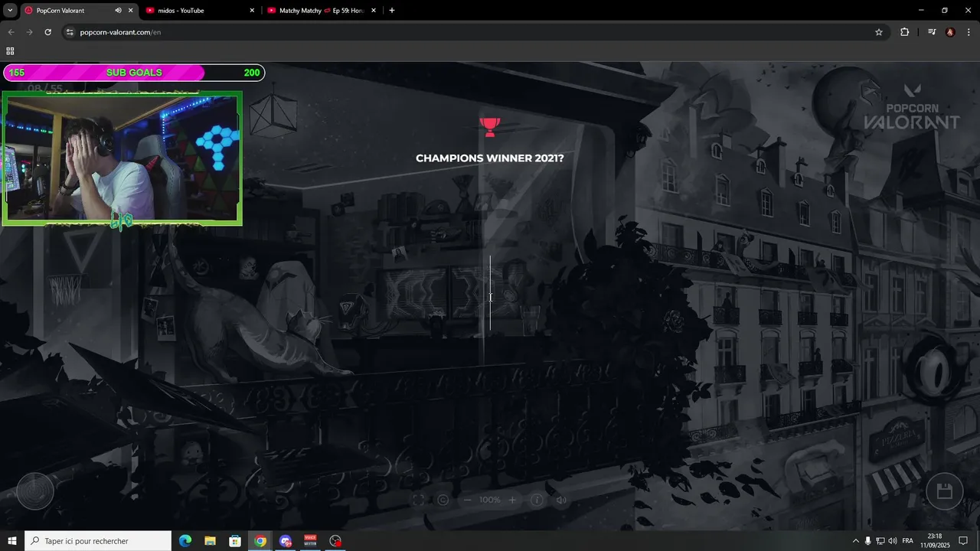Image resolution: width=980 pixels, height=551 pixels.
Task: Open Discord from taskbar
Action: [286, 541]
